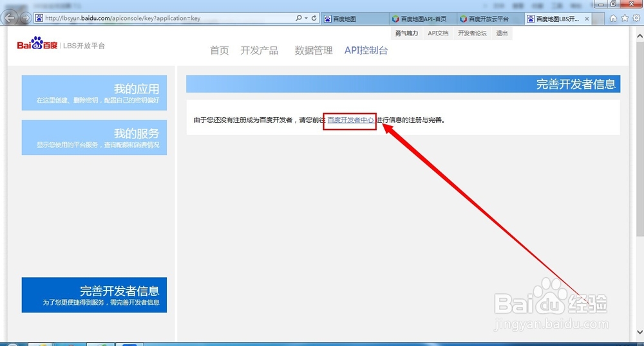Open the 开发产品 navigation menu

(x=259, y=50)
